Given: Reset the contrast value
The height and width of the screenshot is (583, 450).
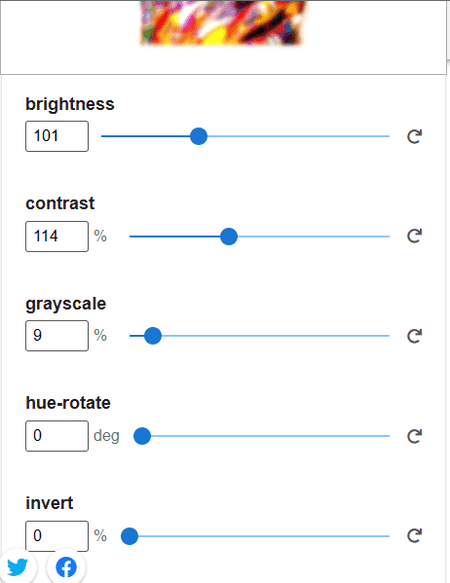Looking at the screenshot, I should click(414, 236).
